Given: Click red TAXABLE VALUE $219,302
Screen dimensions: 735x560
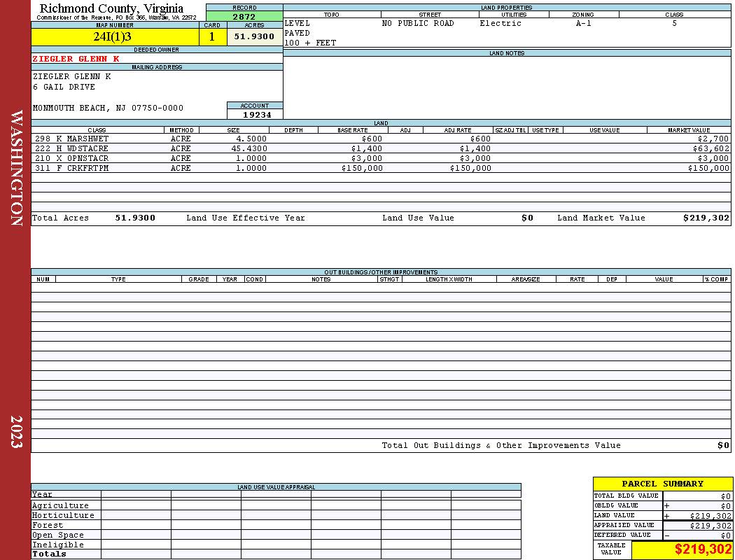Looking at the screenshot, I should [x=703, y=549].
